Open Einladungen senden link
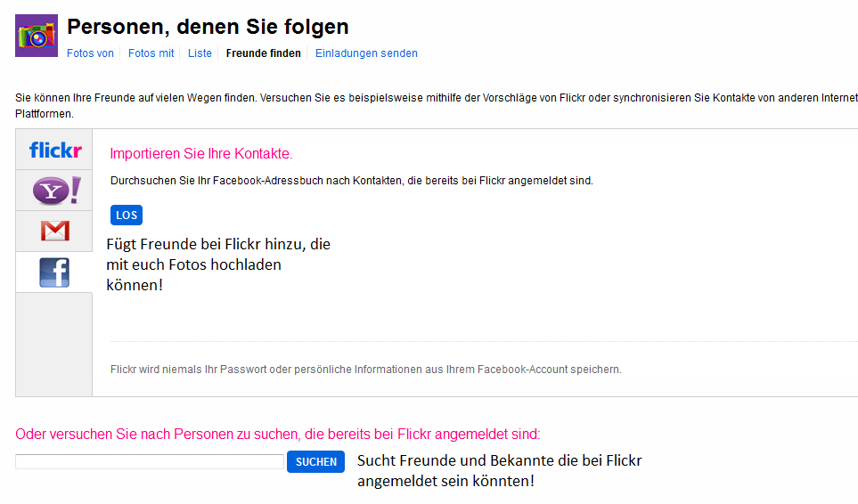The width and height of the screenshot is (858, 504). 366,53
